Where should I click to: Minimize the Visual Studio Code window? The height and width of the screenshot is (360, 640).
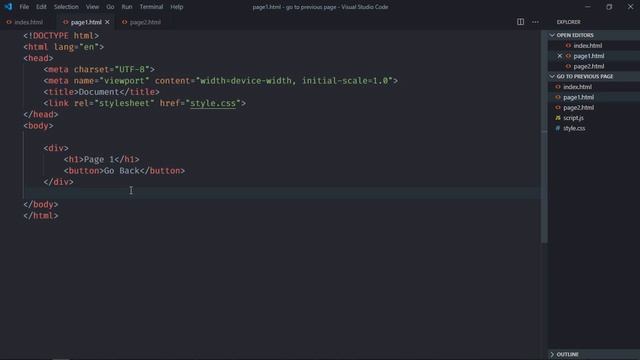coord(588,7)
